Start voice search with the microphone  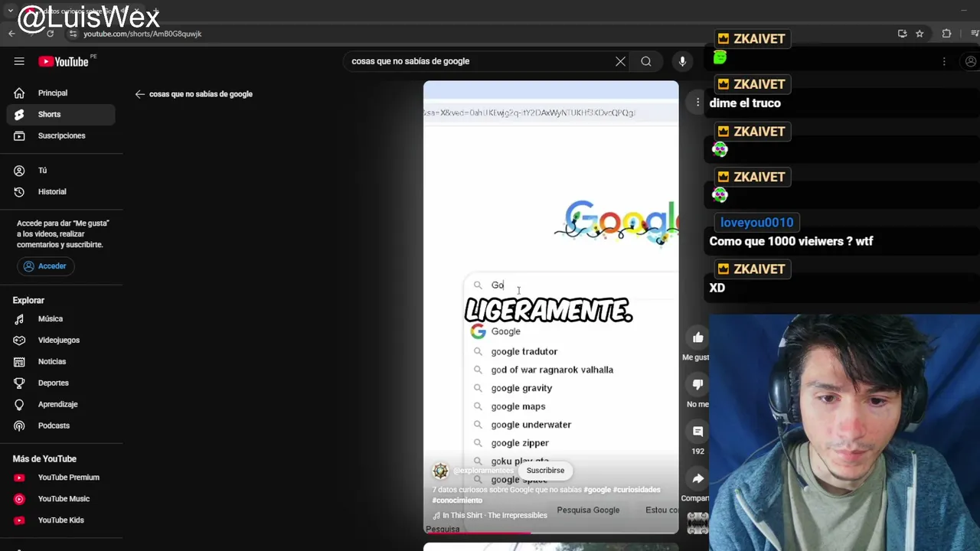[x=682, y=61]
